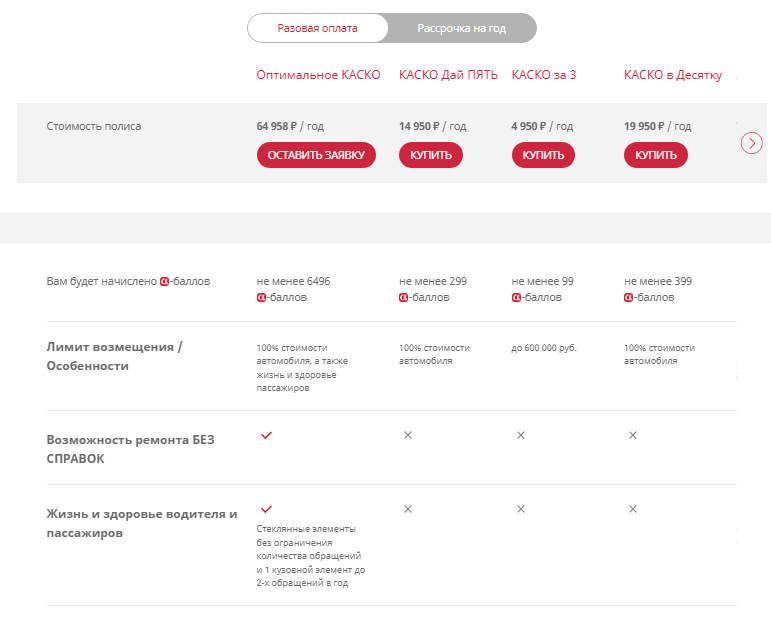Buy the КАСКО в Десятку policy
Screen dimensions: 771x620
tap(655, 155)
